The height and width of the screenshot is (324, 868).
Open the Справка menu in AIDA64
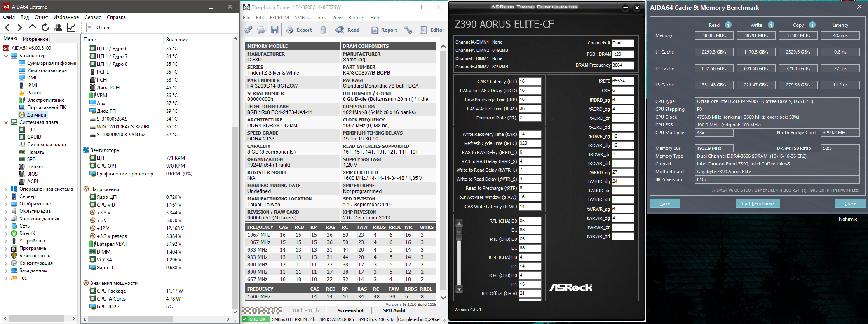116,17
